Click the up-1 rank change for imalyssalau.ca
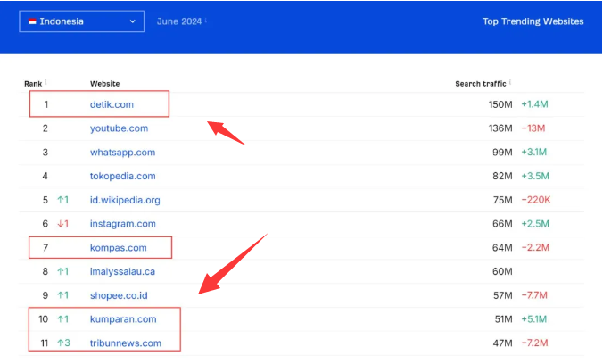Screen dimensions: 603x364 (63, 271)
